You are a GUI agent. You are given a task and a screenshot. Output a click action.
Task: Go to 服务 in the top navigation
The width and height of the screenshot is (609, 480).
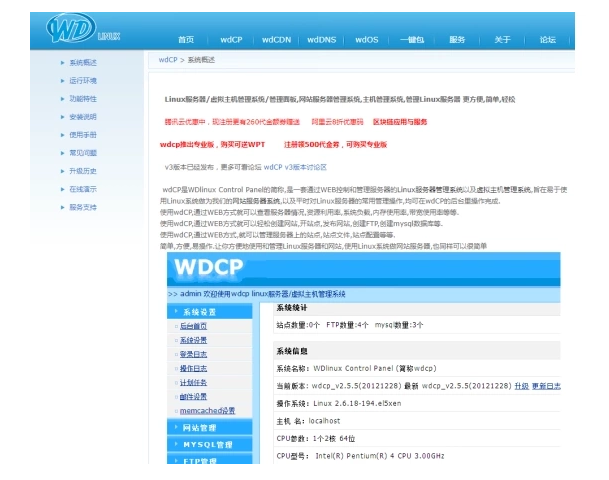pos(457,40)
